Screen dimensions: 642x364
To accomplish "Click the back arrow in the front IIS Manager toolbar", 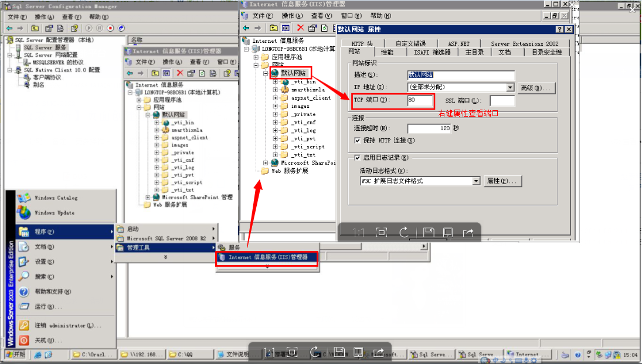I will 246,28.
